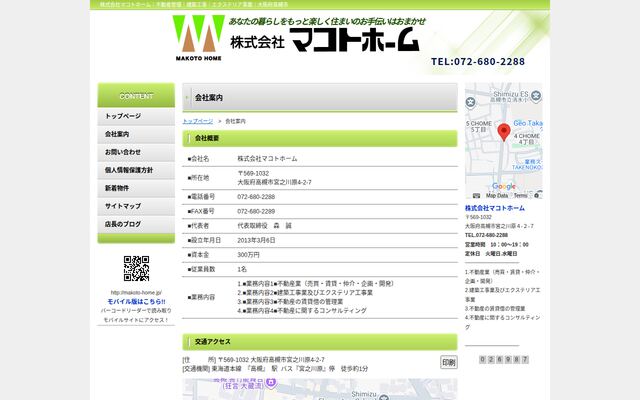Click the 従業員数 1名 value
Viewport: 640px width, 400px height.
pos(242,269)
